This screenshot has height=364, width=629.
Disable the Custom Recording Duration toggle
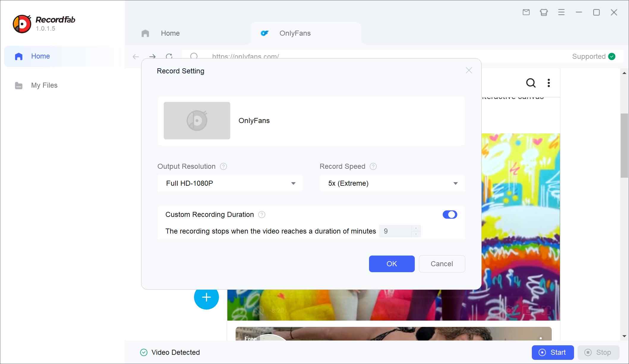point(450,215)
